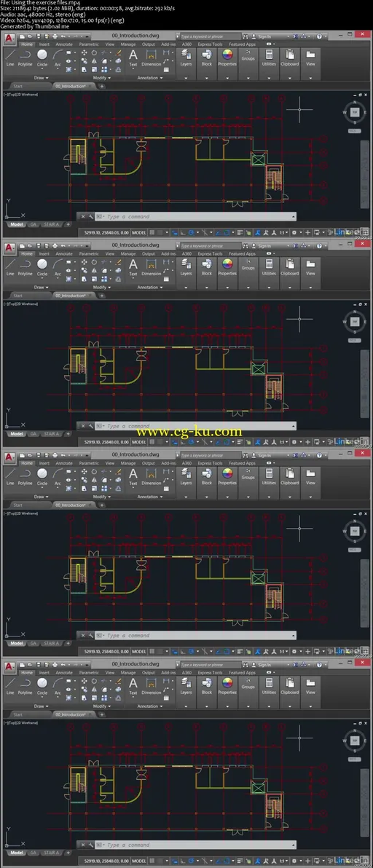Select the Arc tool in the third frame
The height and width of the screenshot is (868, 373).
pyautogui.click(x=58, y=476)
